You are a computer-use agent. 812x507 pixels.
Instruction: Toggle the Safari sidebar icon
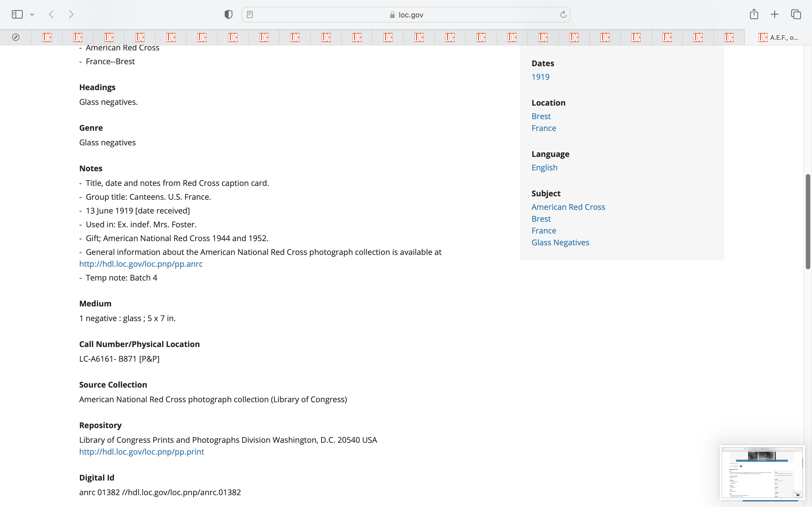[x=17, y=14]
